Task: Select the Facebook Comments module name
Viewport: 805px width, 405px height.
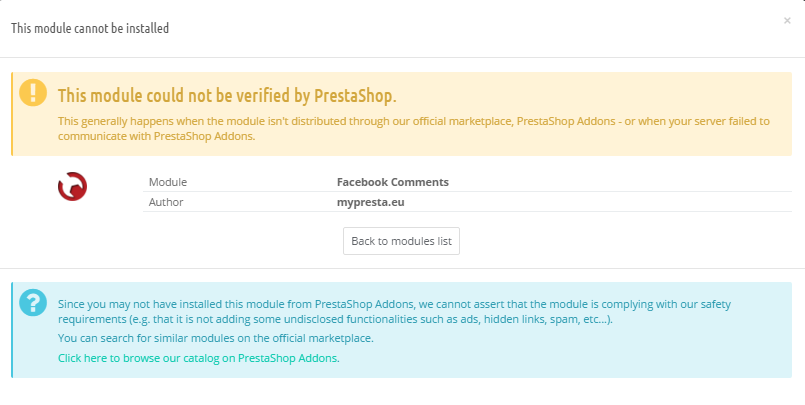Action: point(393,182)
